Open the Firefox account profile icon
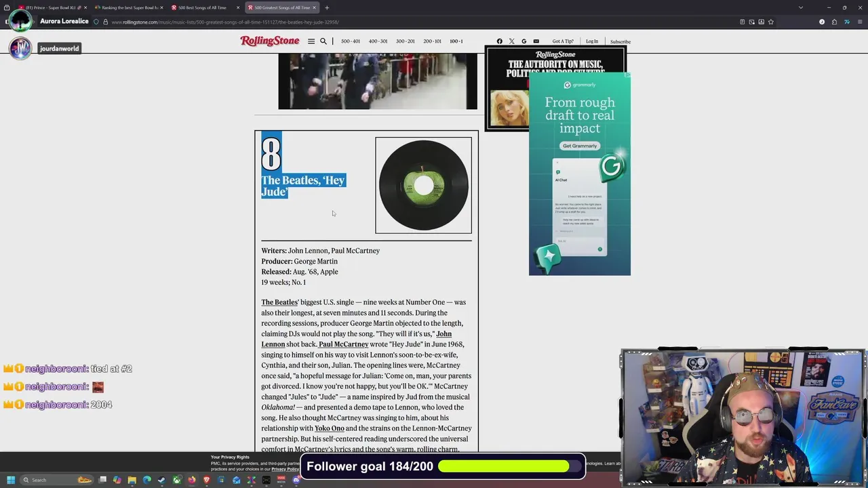The width and height of the screenshot is (868, 488). pos(822,22)
